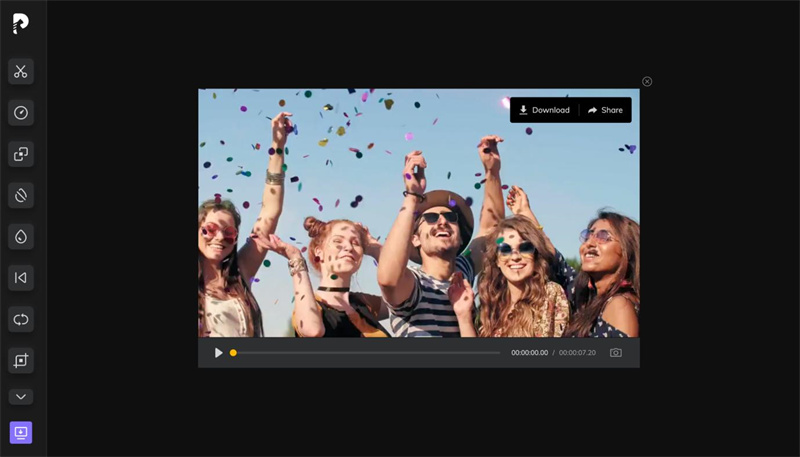
Task: Open the speed gauge tool
Action: pyautogui.click(x=21, y=113)
